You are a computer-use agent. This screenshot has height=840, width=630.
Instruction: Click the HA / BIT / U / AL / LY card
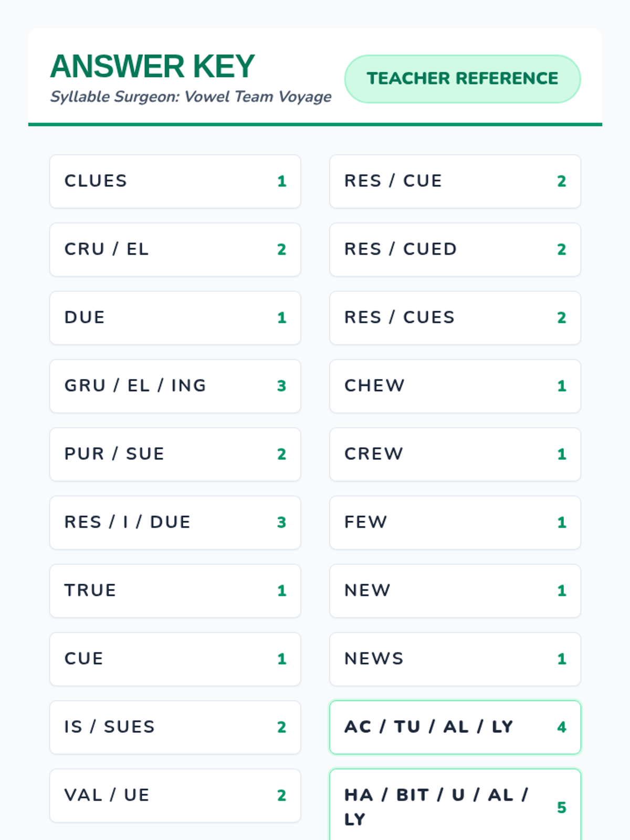455,806
